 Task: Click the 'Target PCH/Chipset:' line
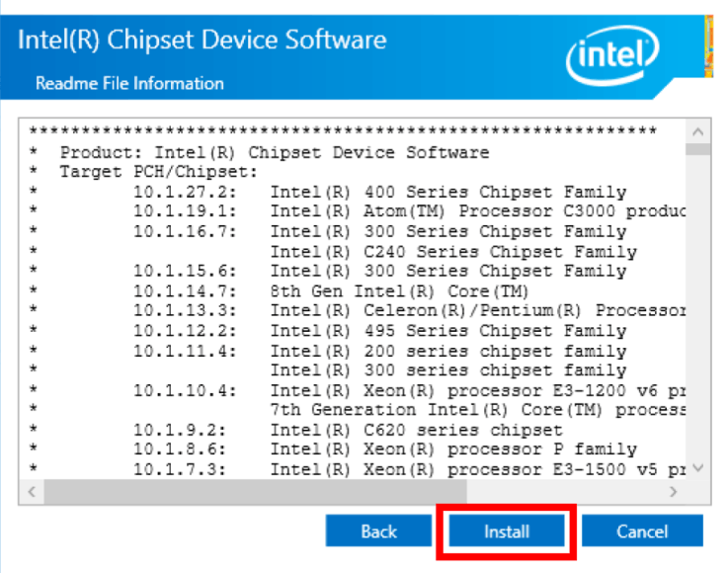coord(159,172)
